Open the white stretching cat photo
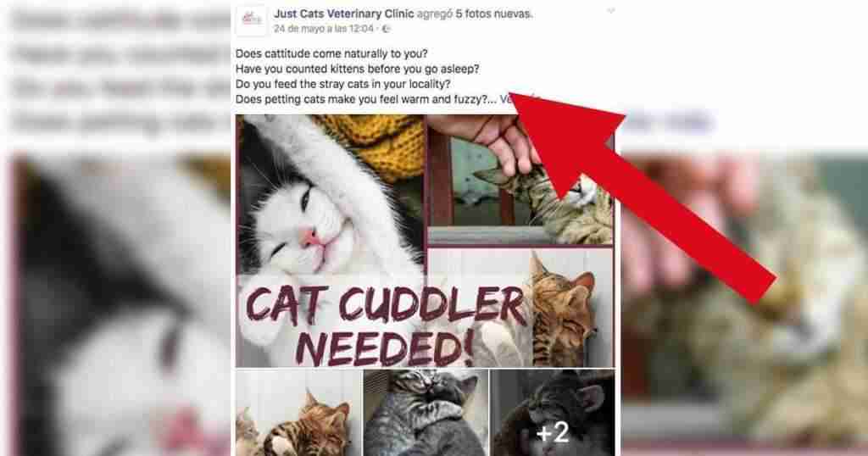The image size is (868, 456). click(331, 242)
